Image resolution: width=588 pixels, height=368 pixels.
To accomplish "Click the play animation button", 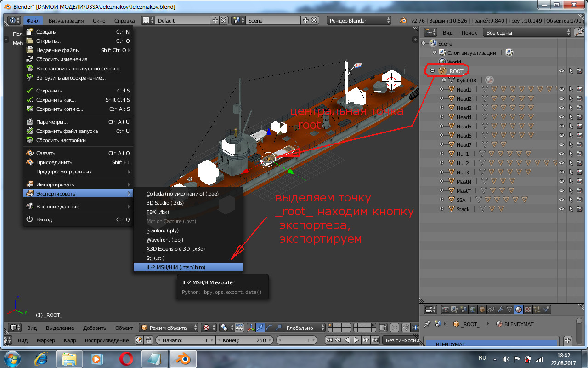I will click(x=356, y=340).
